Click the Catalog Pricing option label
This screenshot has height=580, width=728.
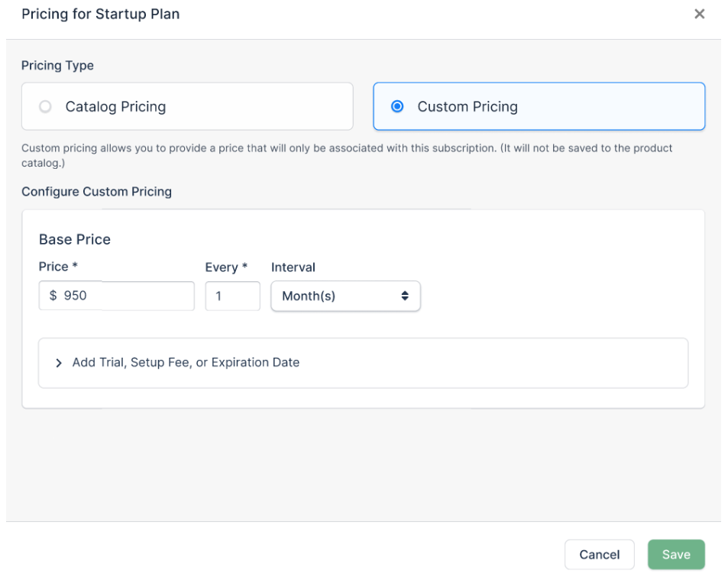pyautogui.click(x=115, y=107)
